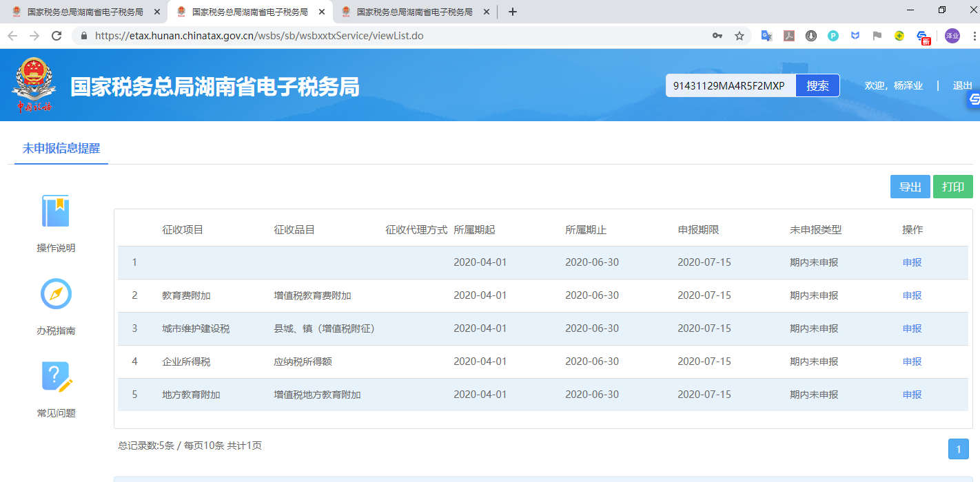This screenshot has height=482, width=980.
Task: Open the translate extension icon
Action: point(766,36)
